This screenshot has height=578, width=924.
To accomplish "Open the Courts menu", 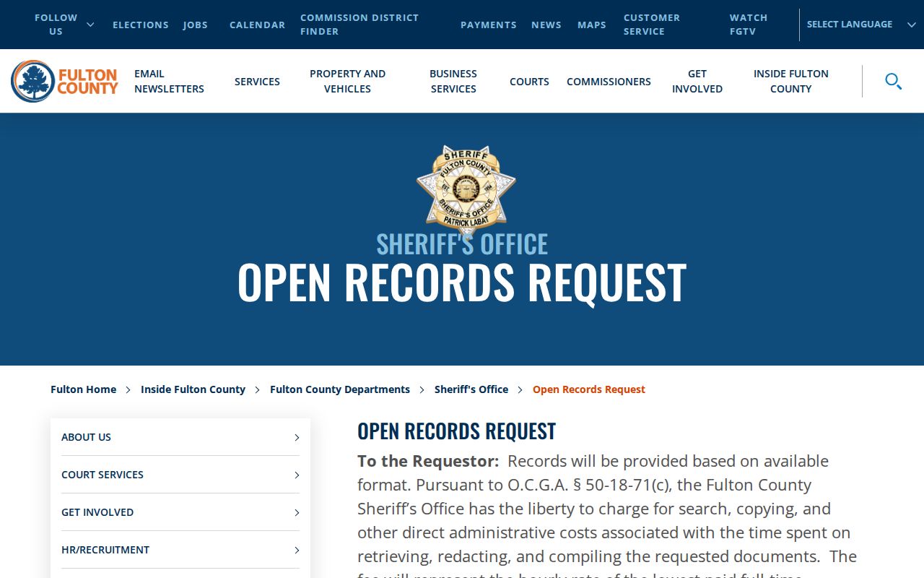I will point(529,82).
